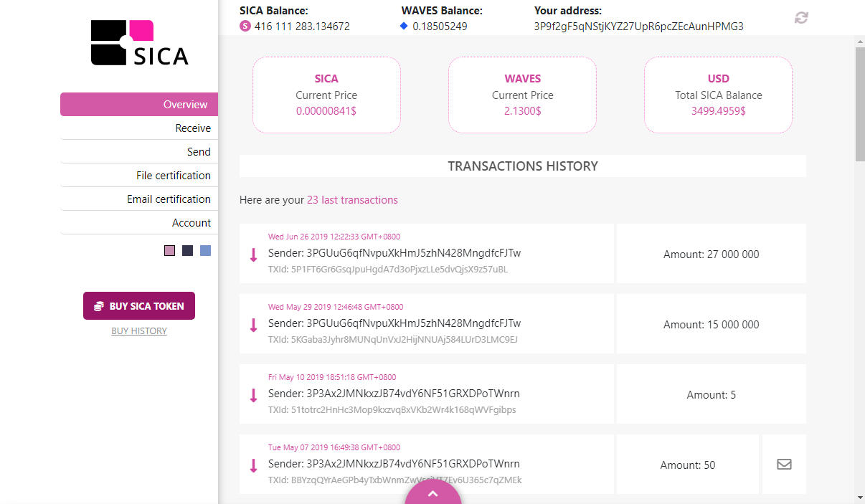Viewport: 865px width, 504px height.
Task: Click Amount: 15 000 000 cell
Action: pos(711,324)
